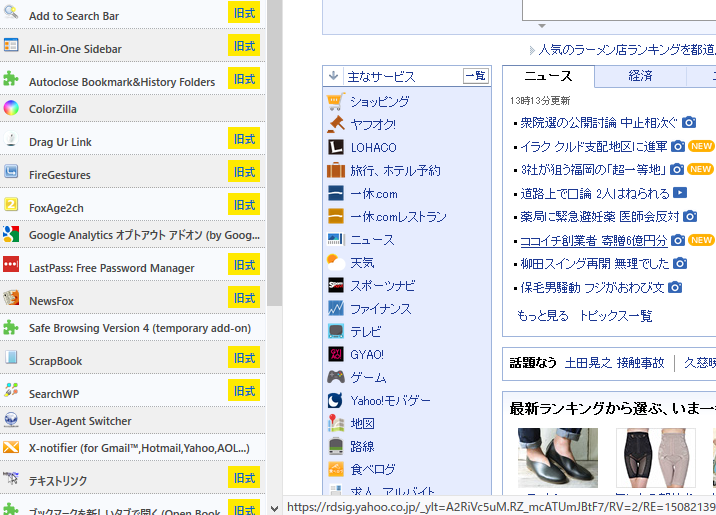Click the FireGestures add-on icon
716x515 pixels.
[11, 171]
